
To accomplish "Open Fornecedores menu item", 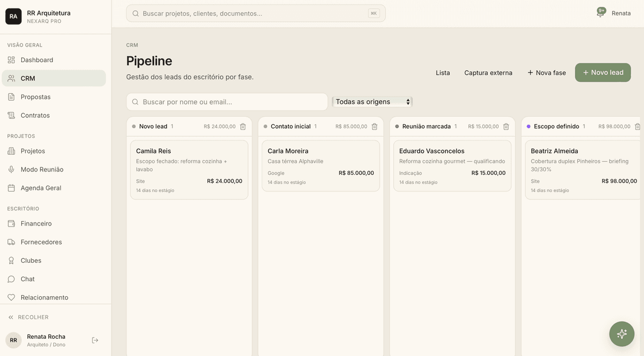I will 54,242.
